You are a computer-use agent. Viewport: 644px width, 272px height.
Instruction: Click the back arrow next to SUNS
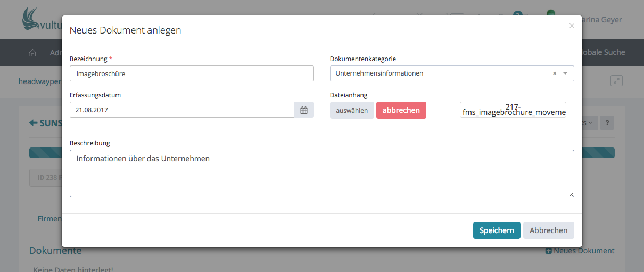(x=34, y=123)
